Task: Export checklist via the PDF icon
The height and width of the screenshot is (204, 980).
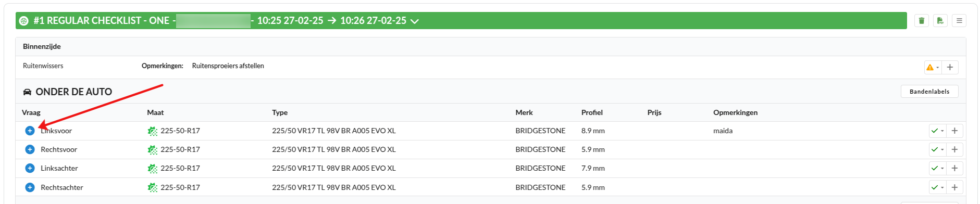Action: 940,21
